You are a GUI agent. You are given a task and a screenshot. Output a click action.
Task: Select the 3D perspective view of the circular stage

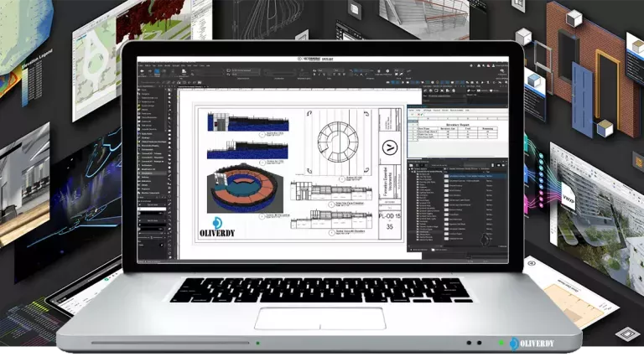tap(245, 189)
